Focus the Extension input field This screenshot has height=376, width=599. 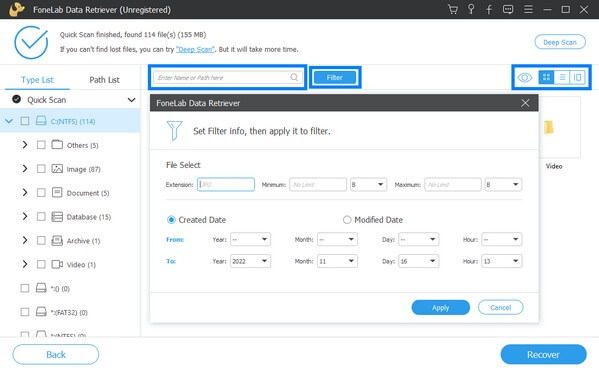click(226, 185)
